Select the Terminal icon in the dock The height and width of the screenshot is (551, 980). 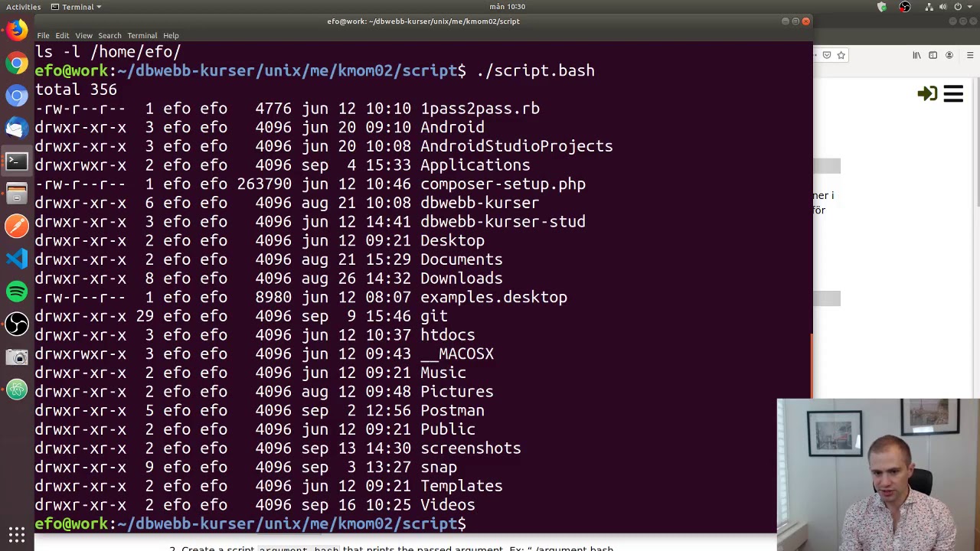(17, 161)
